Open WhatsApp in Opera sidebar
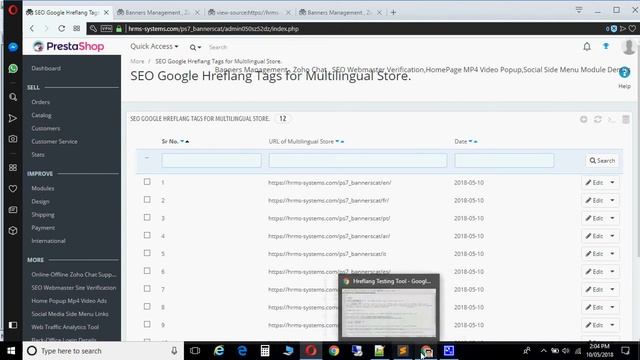Image resolution: width=640 pixels, height=360 pixels. pyautogui.click(x=13, y=68)
